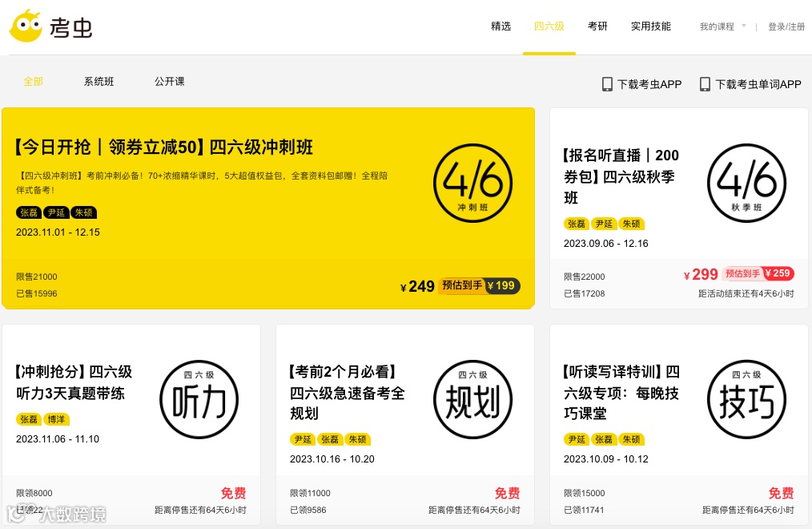Click 已售17208 text
The image size is (812, 529).
tap(584, 293)
